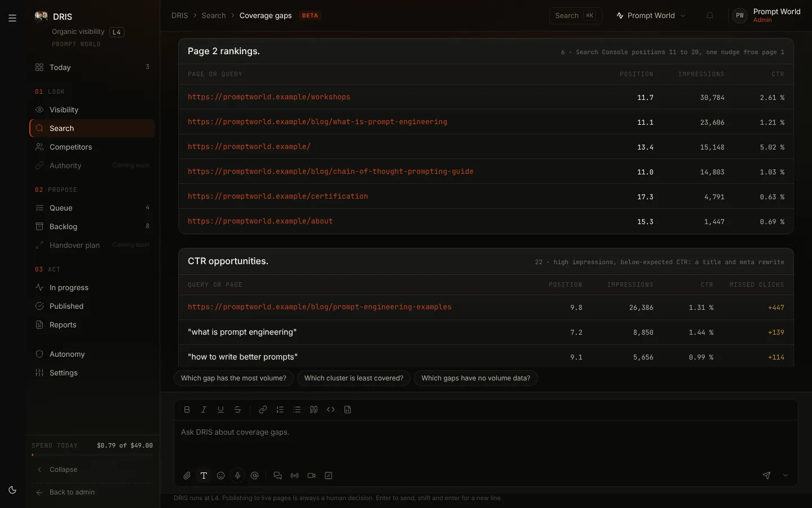Open the notifications bell
This screenshot has width=812, height=508.
(710, 16)
